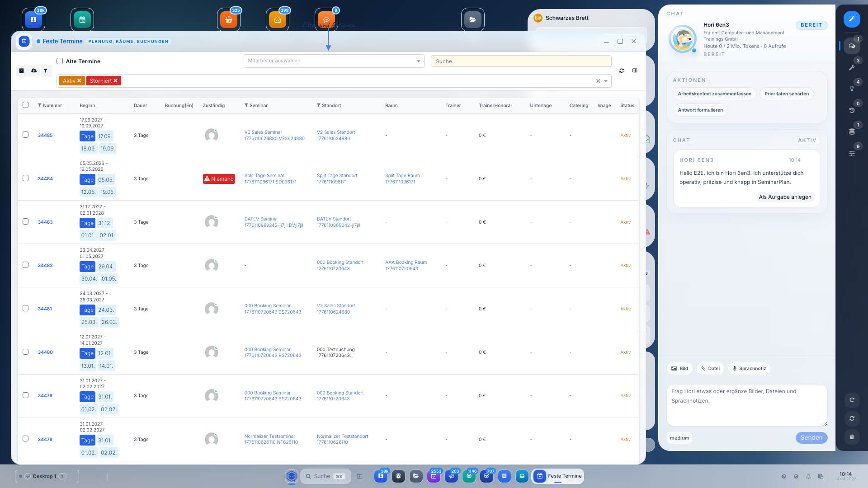
Task: Click the archive box toolbar icon
Action: pyautogui.click(x=22, y=71)
